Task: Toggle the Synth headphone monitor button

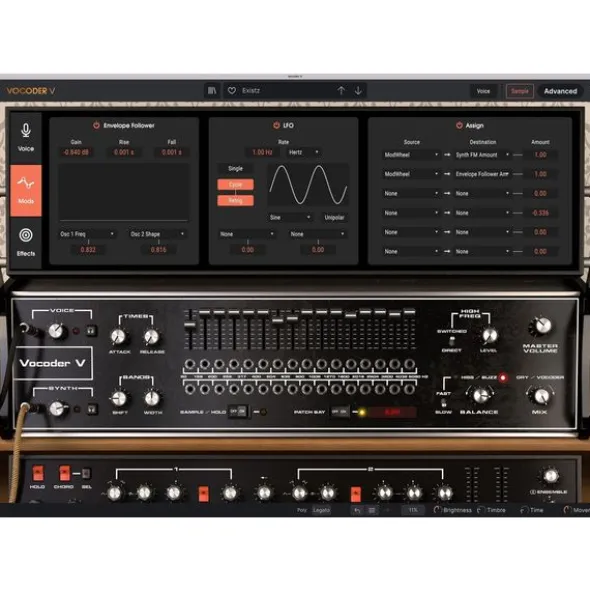Action: click(92, 409)
